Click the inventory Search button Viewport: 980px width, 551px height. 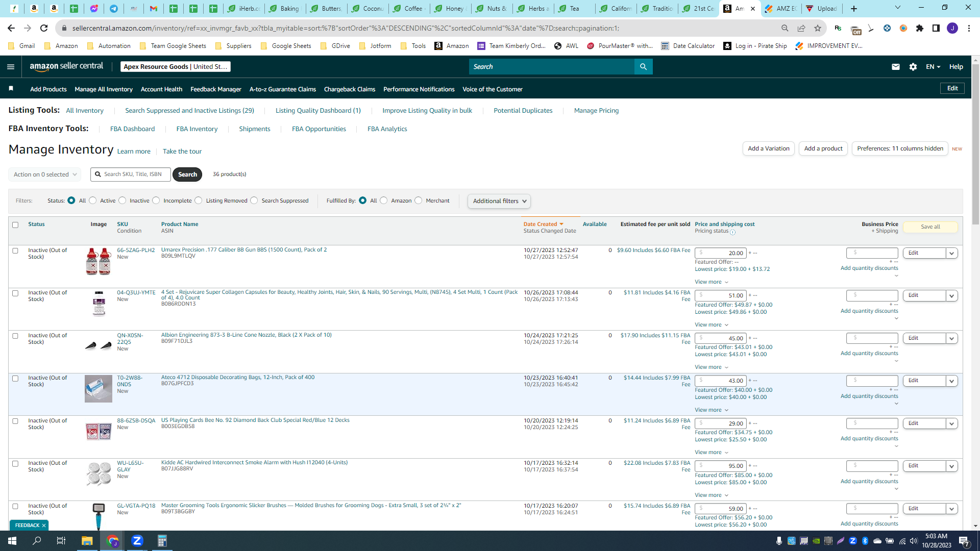coord(187,174)
